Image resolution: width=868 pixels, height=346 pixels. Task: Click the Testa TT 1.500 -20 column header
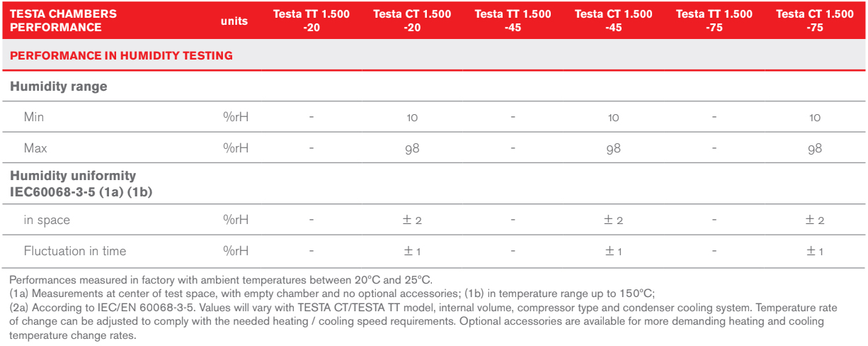(312, 21)
